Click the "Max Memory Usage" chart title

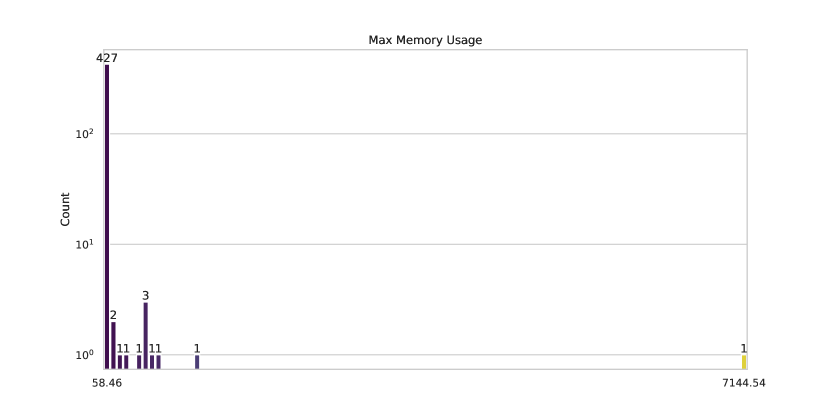click(x=426, y=40)
